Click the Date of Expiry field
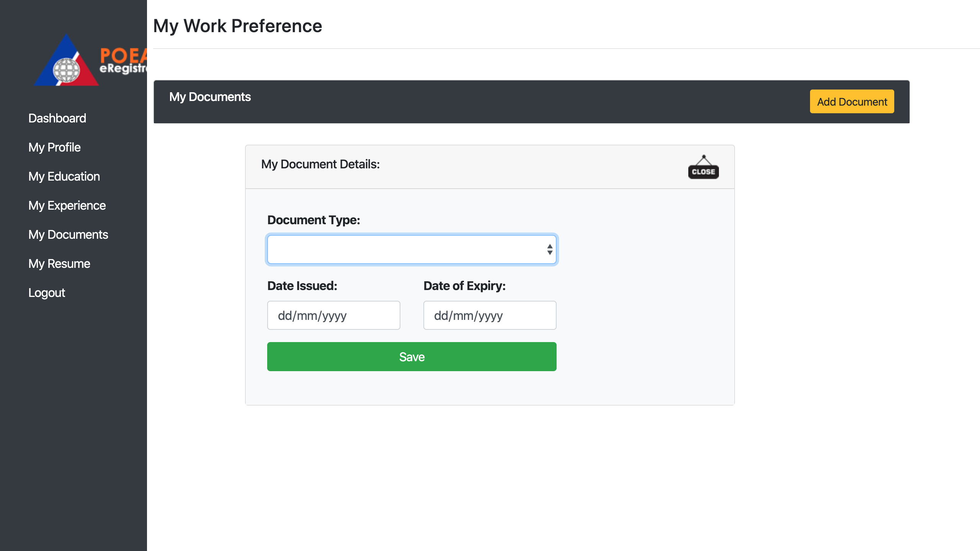This screenshot has width=980, height=551. tap(489, 315)
